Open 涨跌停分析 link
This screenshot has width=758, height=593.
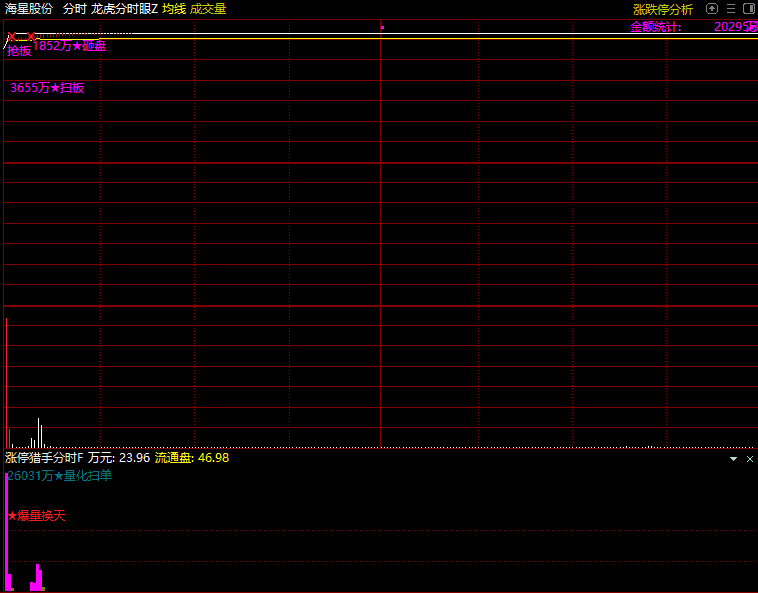click(662, 9)
